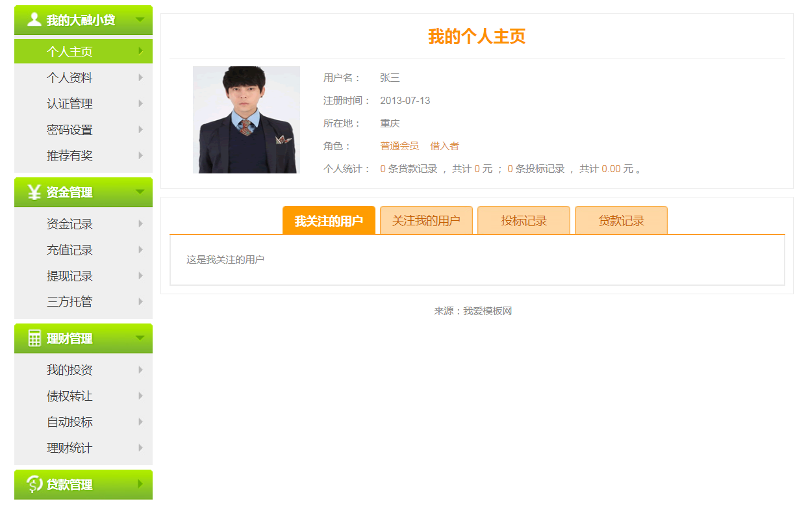Expand the 贷款管理 section arrow
This screenshot has height=532, width=808.
pos(140,485)
